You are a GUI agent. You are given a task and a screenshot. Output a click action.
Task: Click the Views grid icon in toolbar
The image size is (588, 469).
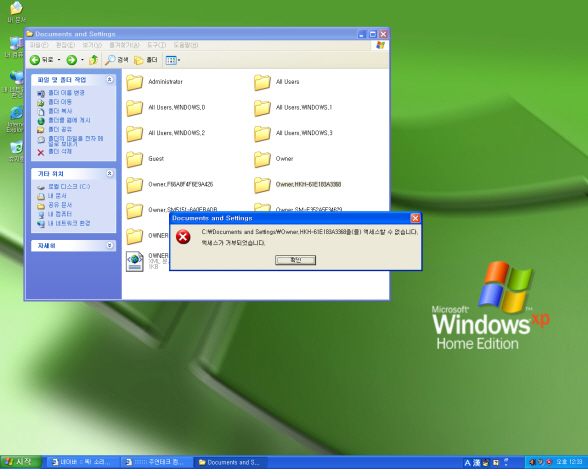[x=171, y=60]
